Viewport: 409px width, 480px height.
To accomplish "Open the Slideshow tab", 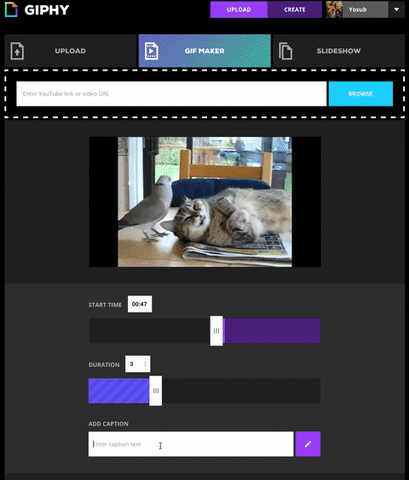I will coord(338,51).
